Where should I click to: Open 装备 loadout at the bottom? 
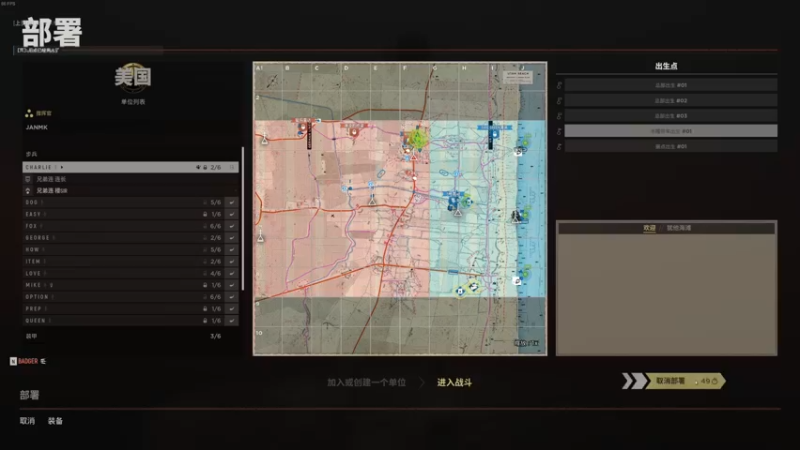(55, 421)
